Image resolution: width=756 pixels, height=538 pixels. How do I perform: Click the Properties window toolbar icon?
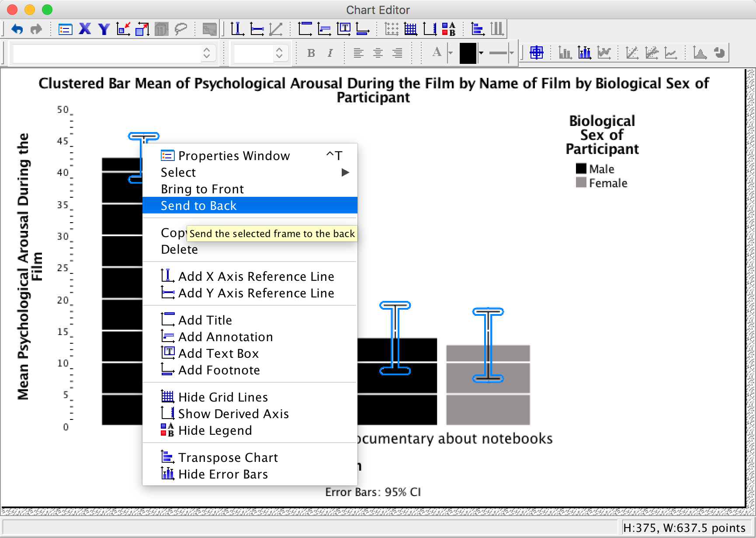click(x=65, y=29)
